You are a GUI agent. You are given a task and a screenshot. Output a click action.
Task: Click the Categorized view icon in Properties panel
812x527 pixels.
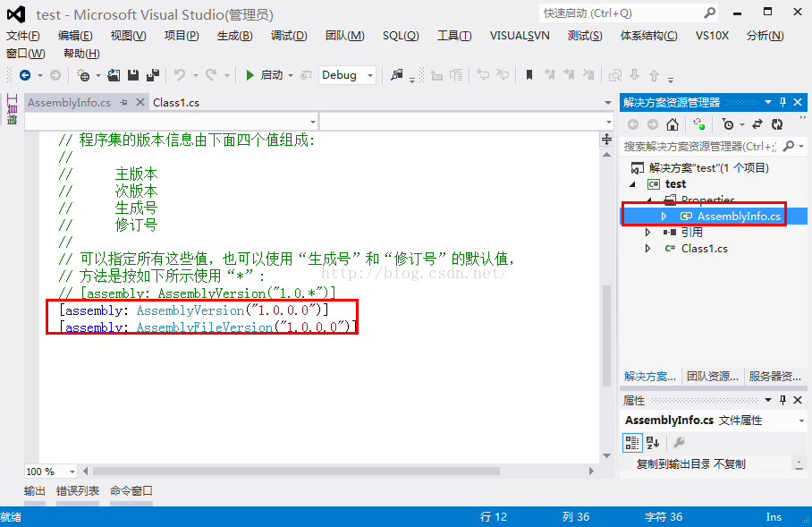(x=632, y=443)
